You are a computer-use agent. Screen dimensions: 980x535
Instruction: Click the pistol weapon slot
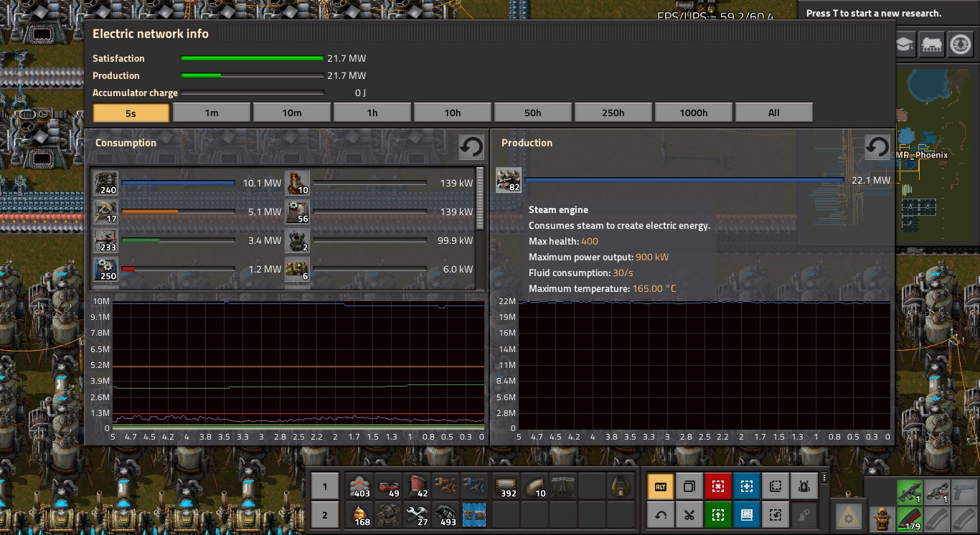coord(965,491)
